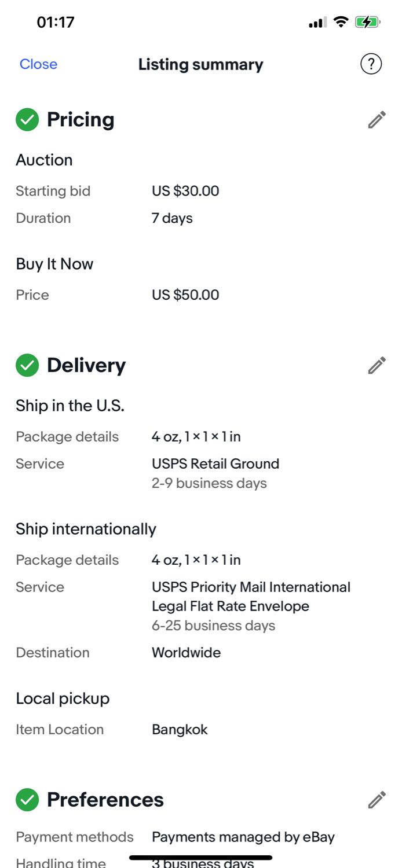This screenshot has height=868, width=402.
Task: Tap the Wi-Fi icon in status bar
Action: [341, 23]
